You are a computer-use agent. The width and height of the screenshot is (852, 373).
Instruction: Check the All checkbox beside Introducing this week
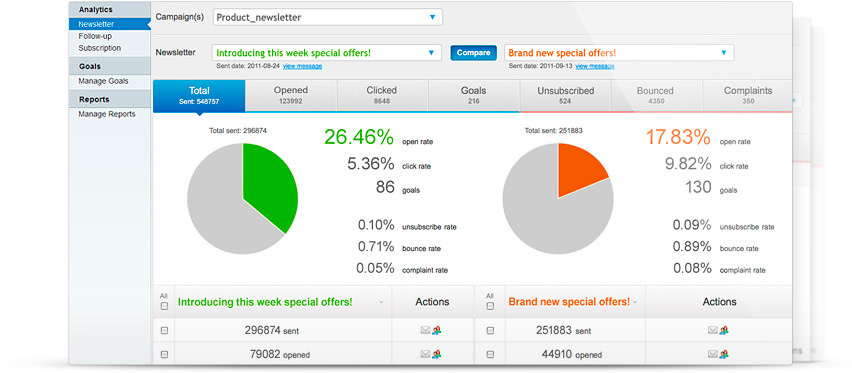(164, 306)
